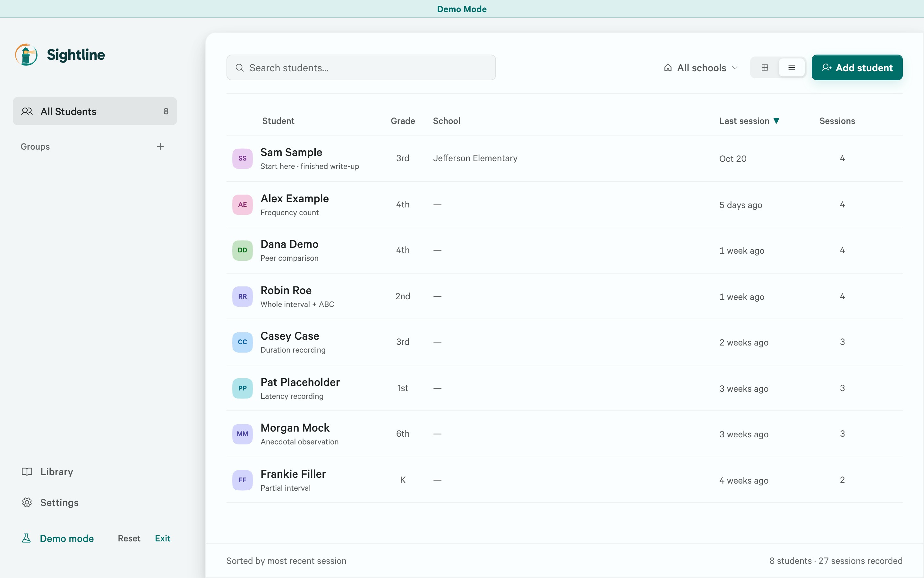Open Dana Demo student name

(289, 244)
